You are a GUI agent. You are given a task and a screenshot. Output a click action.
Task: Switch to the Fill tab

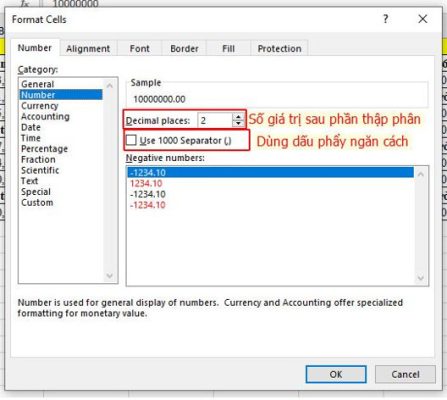point(228,49)
